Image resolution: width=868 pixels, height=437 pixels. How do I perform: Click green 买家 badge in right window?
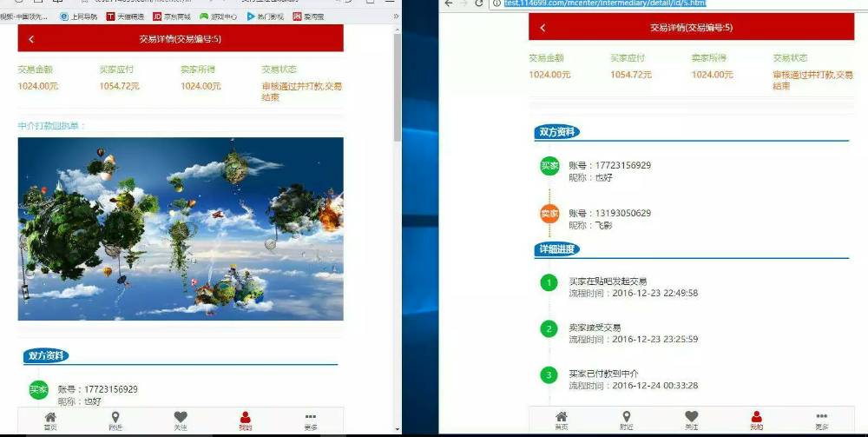549,166
